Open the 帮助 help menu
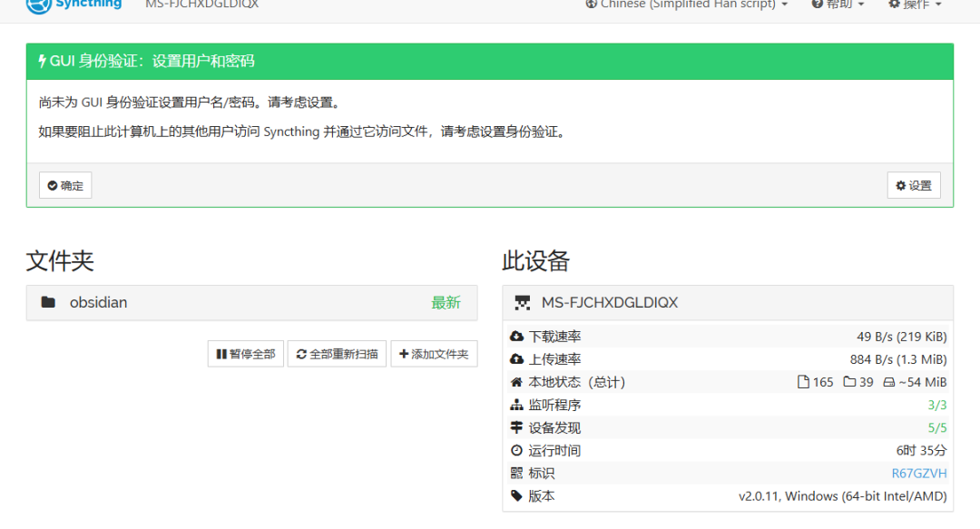 point(838,5)
